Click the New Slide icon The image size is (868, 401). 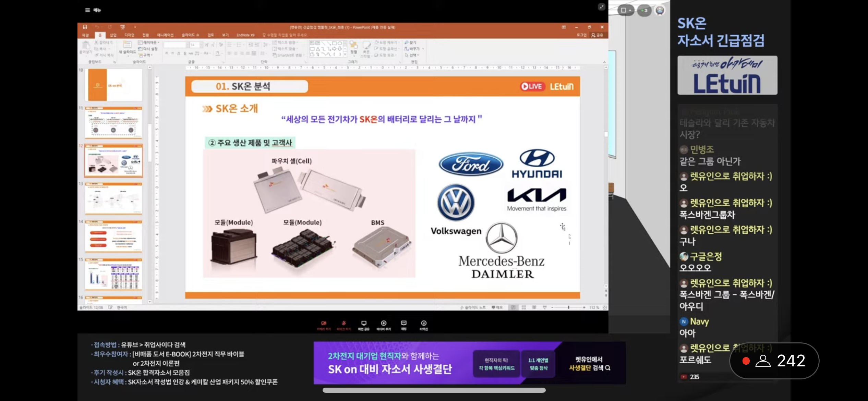pos(127,45)
